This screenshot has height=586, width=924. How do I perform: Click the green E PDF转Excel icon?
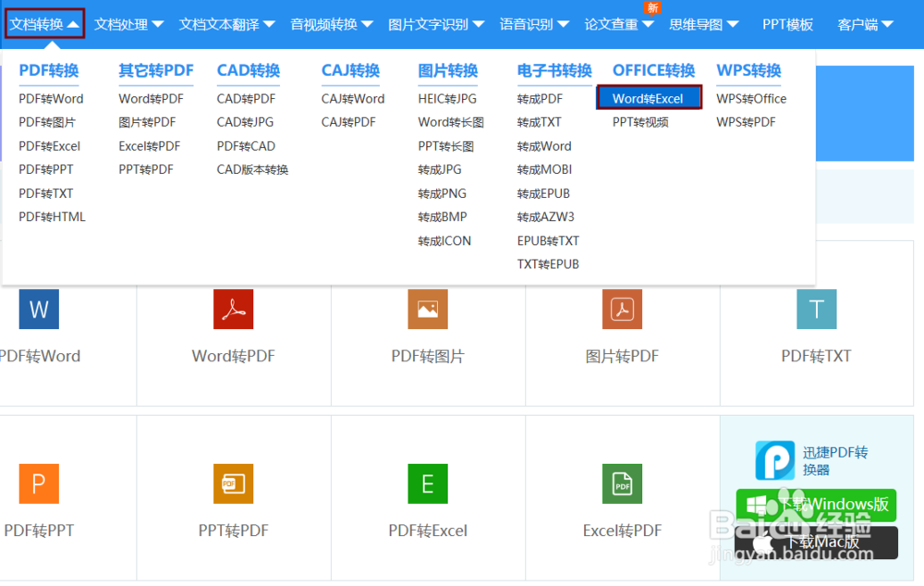pyautogui.click(x=428, y=483)
